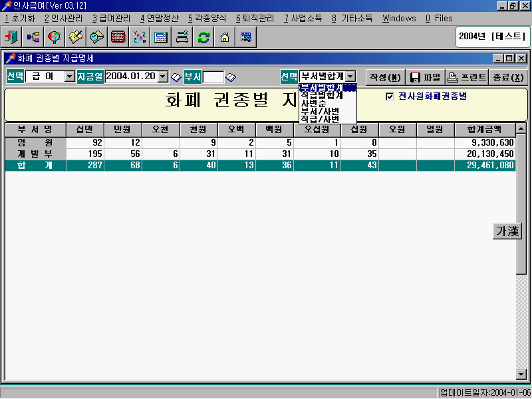Select the globe search icon in the toolbar
Screen dimensions: 532x399
click(x=55, y=37)
